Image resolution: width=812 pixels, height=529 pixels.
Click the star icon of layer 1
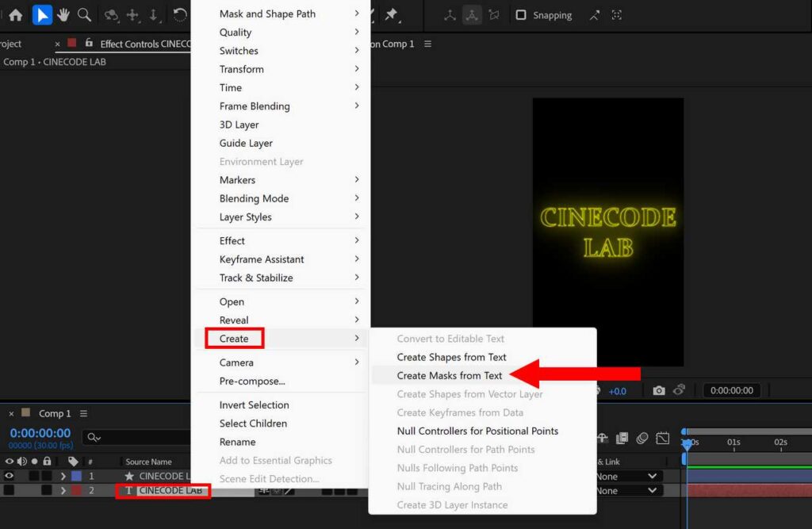pos(129,476)
